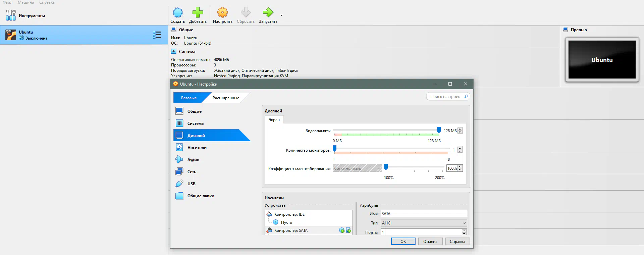Select the IDE controller icon
The width and height of the screenshot is (644, 255).
269,214
